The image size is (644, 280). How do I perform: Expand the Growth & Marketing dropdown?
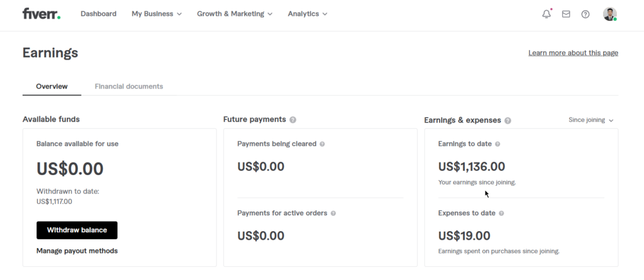pos(235,14)
